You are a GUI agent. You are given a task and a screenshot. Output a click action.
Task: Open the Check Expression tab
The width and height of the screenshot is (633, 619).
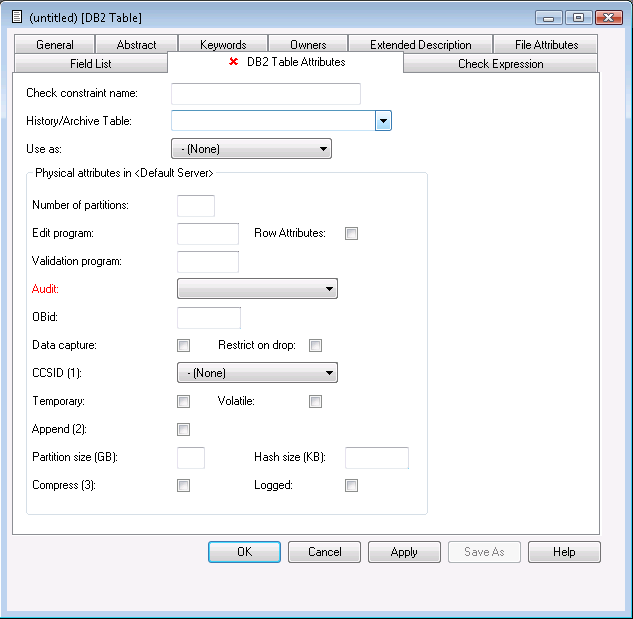point(500,64)
